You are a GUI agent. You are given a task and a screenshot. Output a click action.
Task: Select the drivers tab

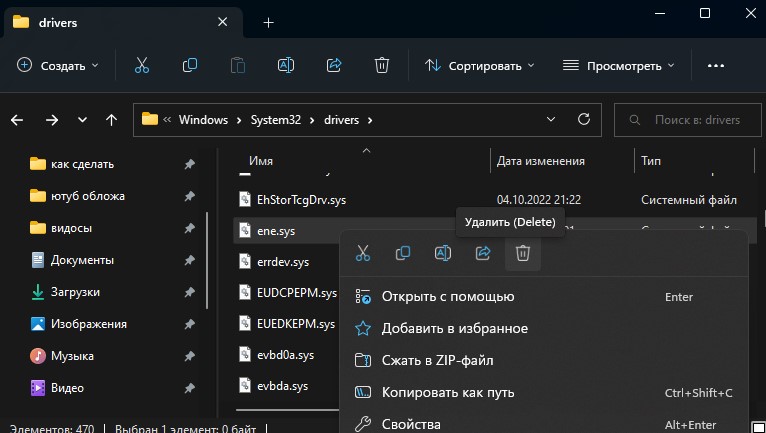(123, 22)
